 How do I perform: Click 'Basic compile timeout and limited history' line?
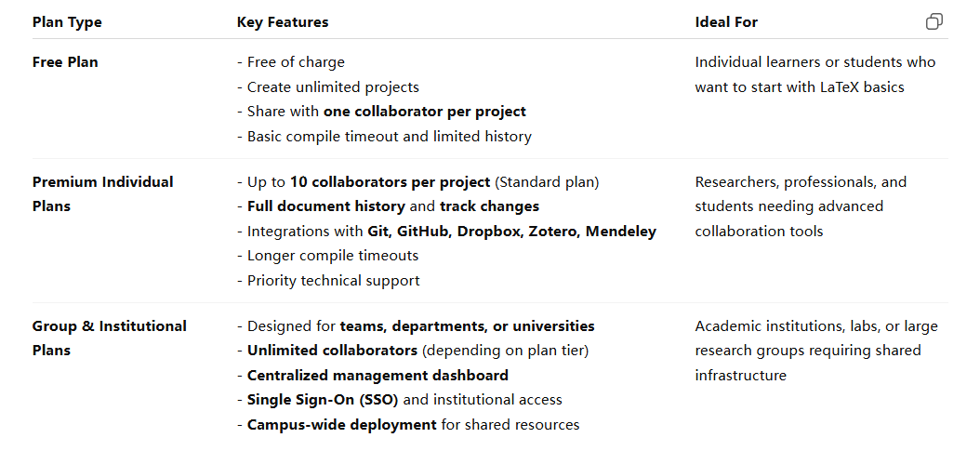tap(389, 137)
